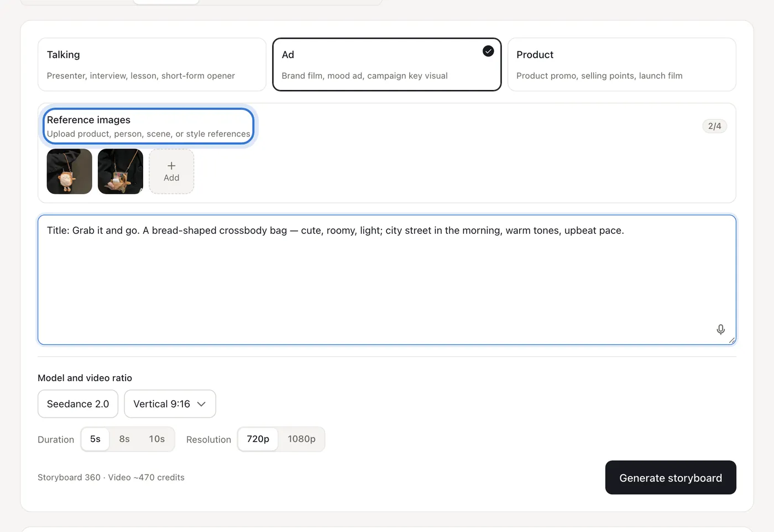Choose 1080p resolution

pyautogui.click(x=301, y=439)
